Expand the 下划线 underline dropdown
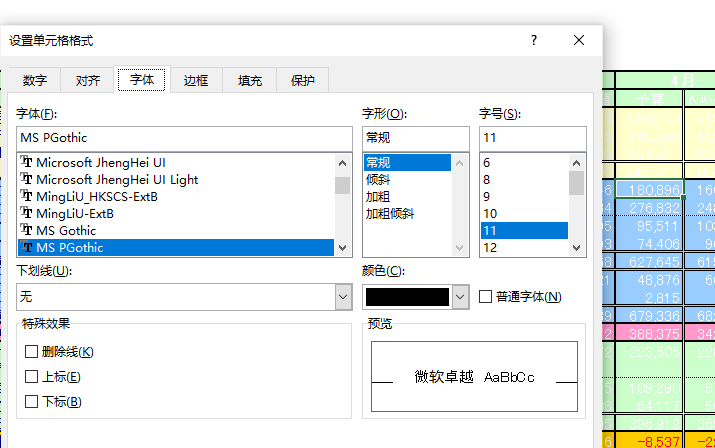 343,297
